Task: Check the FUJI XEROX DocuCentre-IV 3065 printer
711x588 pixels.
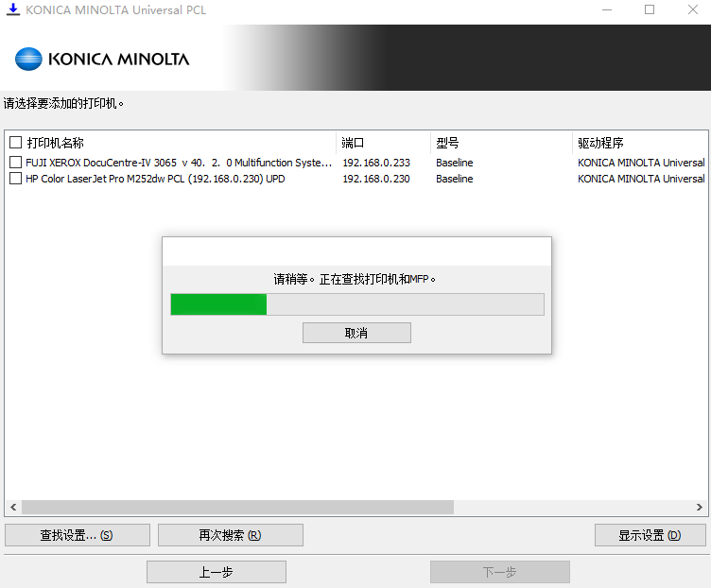Action: (15, 163)
